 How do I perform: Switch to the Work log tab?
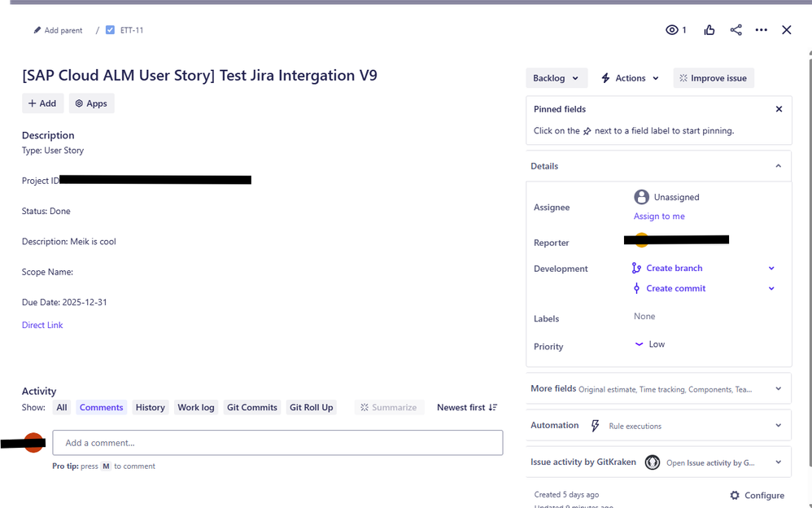196,407
